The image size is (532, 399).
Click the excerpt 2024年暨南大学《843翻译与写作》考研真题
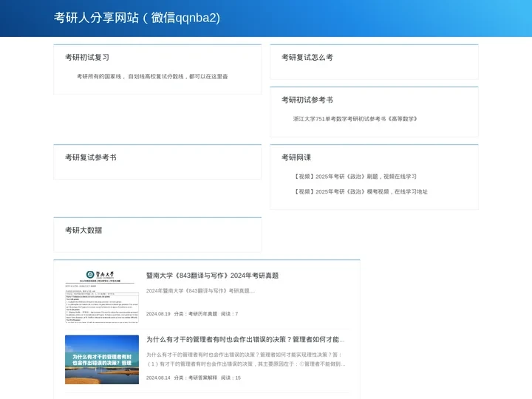(200, 291)
